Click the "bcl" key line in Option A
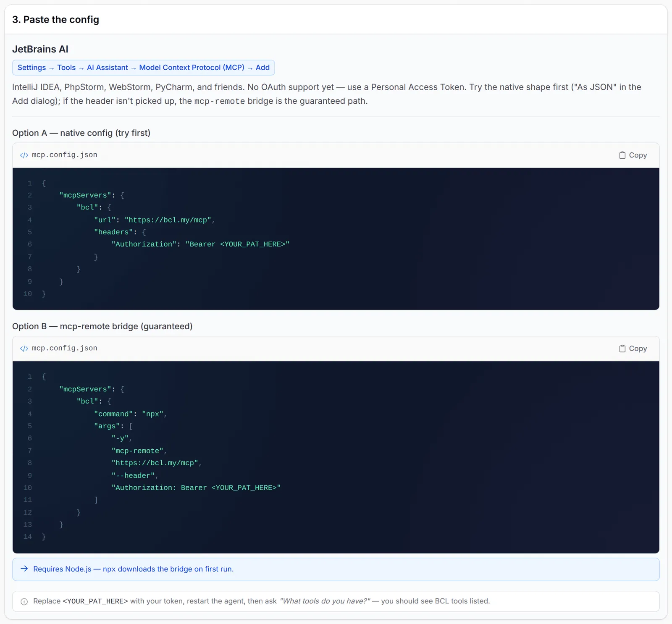Screen dimensions: 672x624 (94, 207)
